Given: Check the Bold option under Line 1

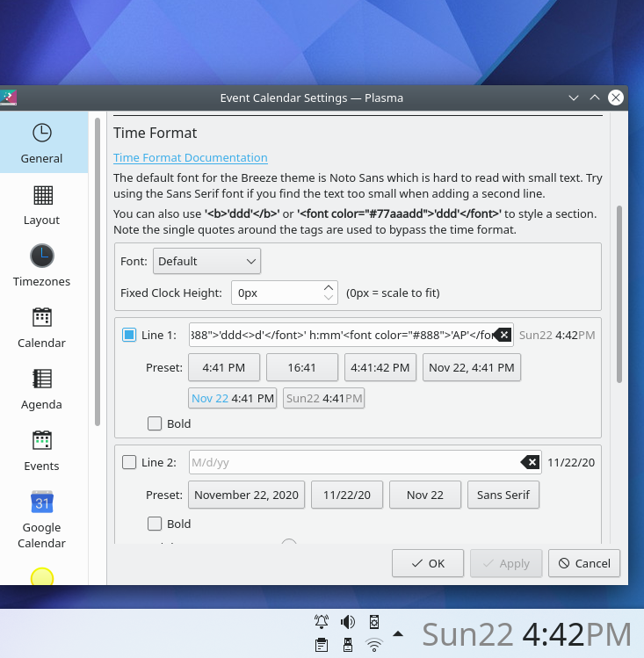Looking at the screenshot, I should coord(155,423).
